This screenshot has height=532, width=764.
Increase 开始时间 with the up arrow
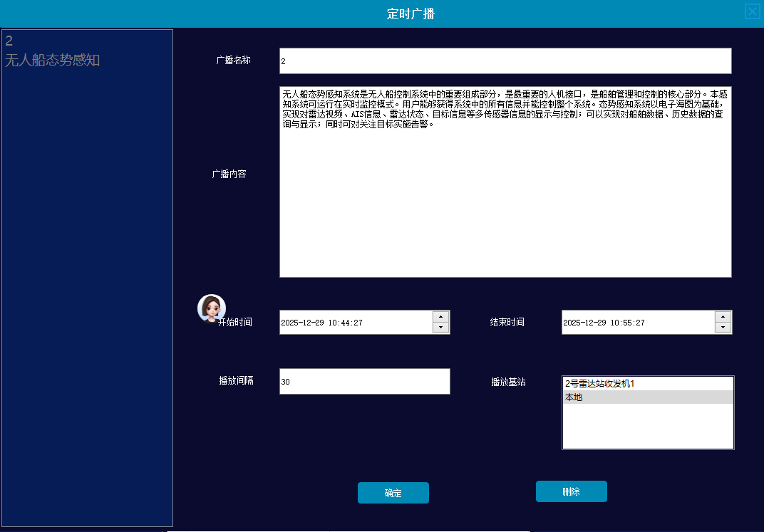[441, 317]
